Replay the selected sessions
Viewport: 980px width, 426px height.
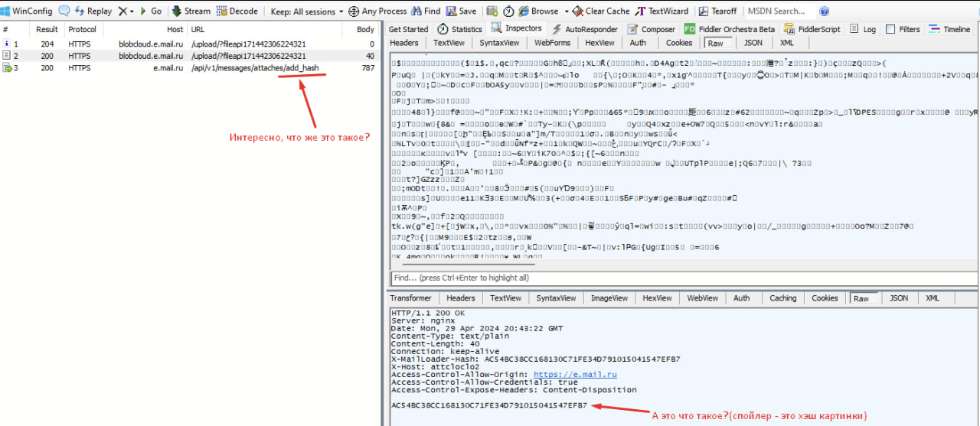(93, 11)
